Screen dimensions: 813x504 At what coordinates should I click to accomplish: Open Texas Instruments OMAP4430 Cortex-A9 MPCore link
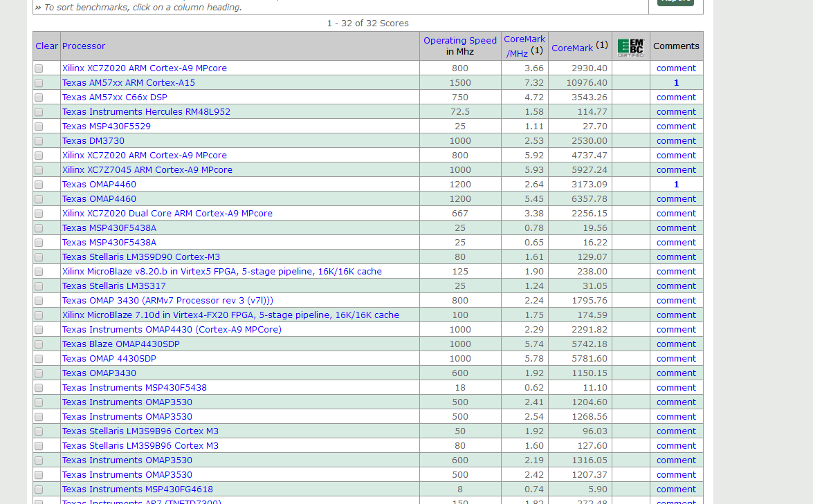click(x=172, y=330)
